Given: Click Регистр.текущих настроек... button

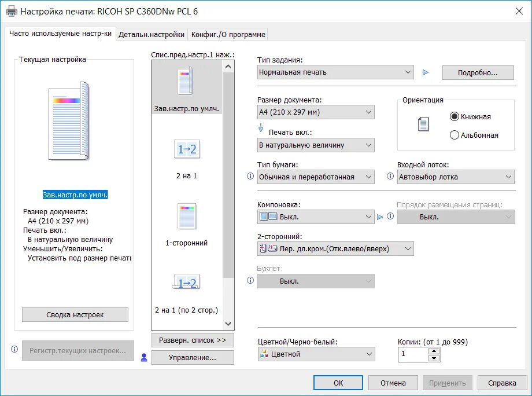Looking at the screenshot, I should tap(77, 350).
